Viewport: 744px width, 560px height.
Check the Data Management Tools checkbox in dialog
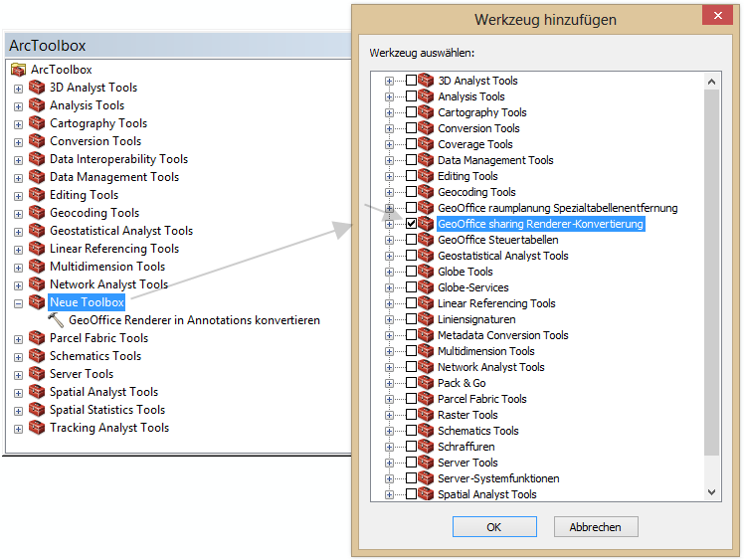pos(412,160)
